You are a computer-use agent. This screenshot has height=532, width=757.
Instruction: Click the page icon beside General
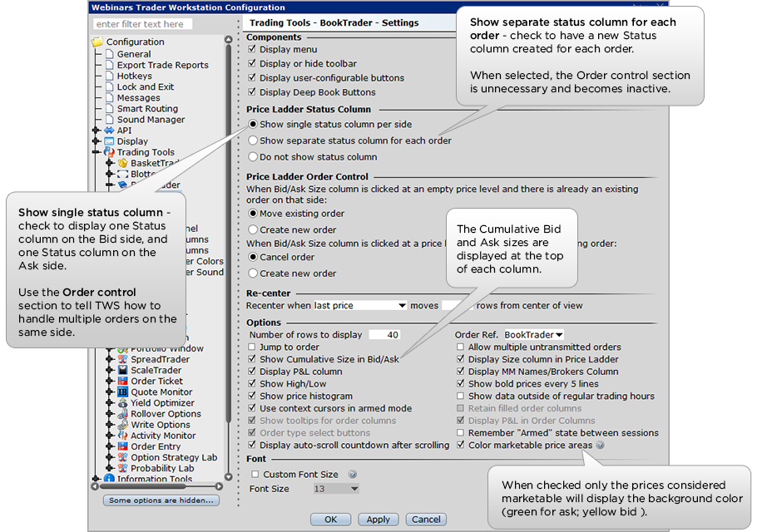tap(109, 54)
